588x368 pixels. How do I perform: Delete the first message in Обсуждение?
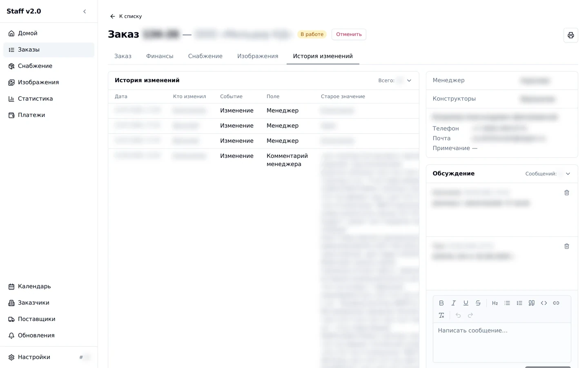pos(567,193)
